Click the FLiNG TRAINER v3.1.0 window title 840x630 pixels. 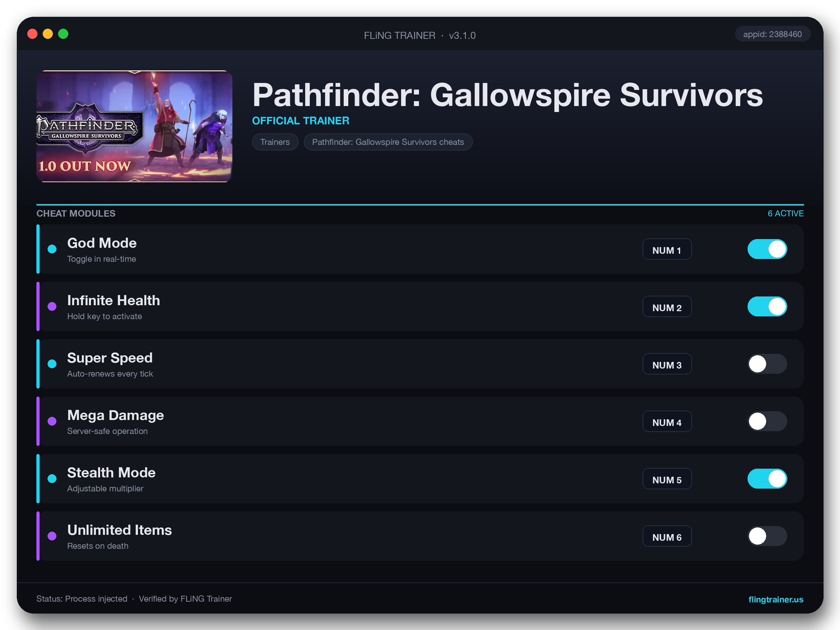420,35
